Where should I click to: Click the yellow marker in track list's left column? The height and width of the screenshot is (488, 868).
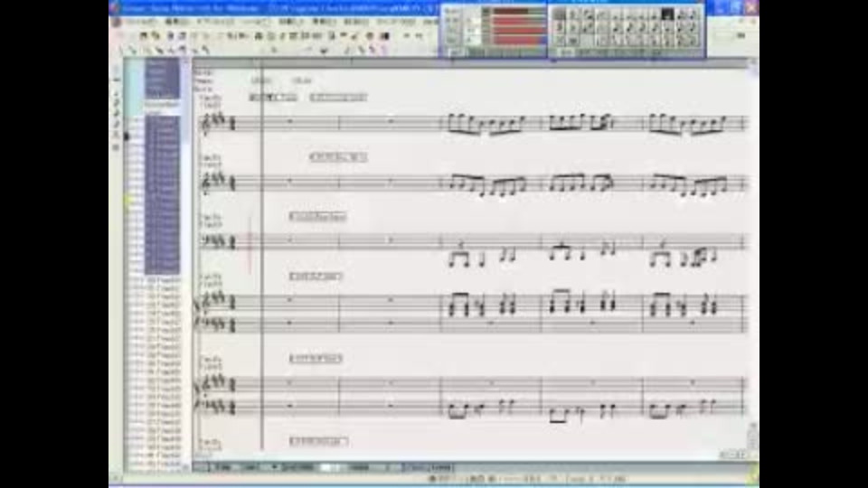(x=127, y=201)
